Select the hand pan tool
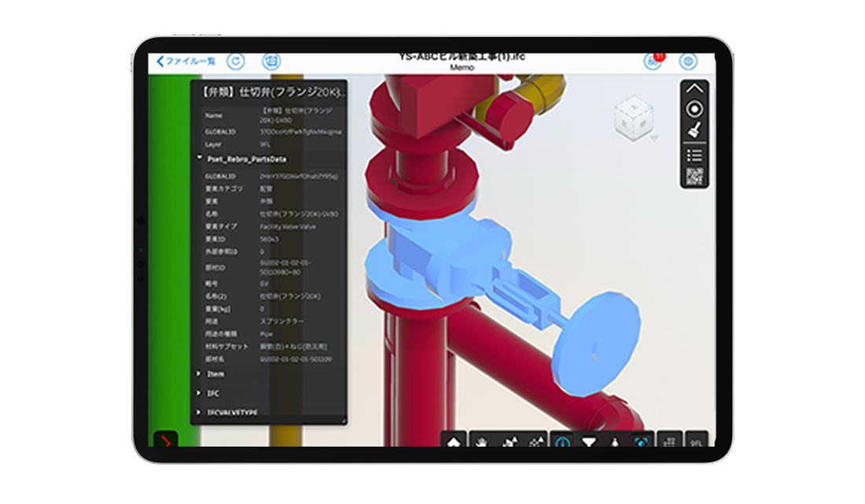This screenshot has width=865, height=504. tap(481, 443)
